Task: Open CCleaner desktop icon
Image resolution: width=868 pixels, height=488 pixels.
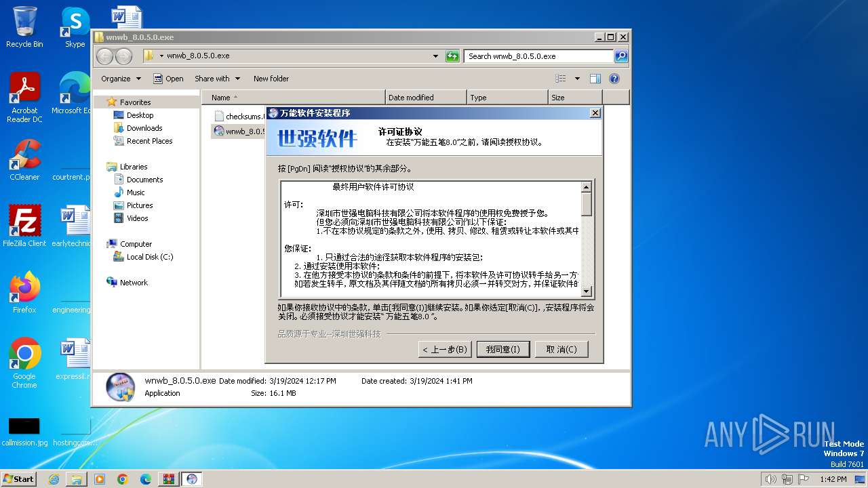Action: coord(24,160)
